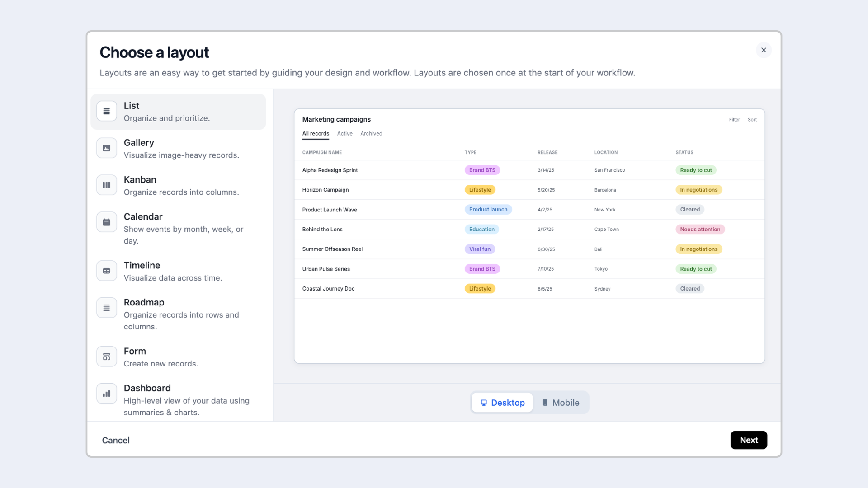Click the Next button

click(x=749, y=440)
